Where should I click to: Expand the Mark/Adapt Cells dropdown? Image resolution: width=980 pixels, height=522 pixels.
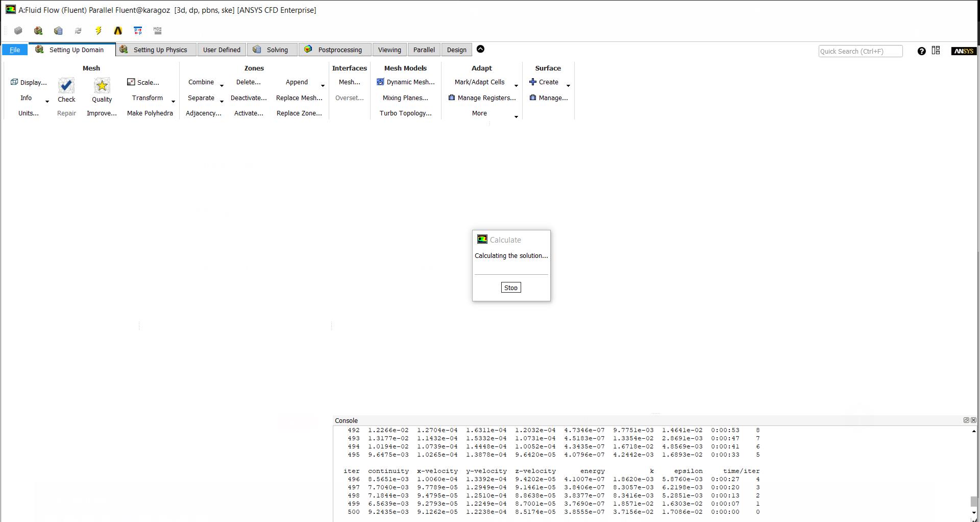pyautogui.click(x=516, y=86)
